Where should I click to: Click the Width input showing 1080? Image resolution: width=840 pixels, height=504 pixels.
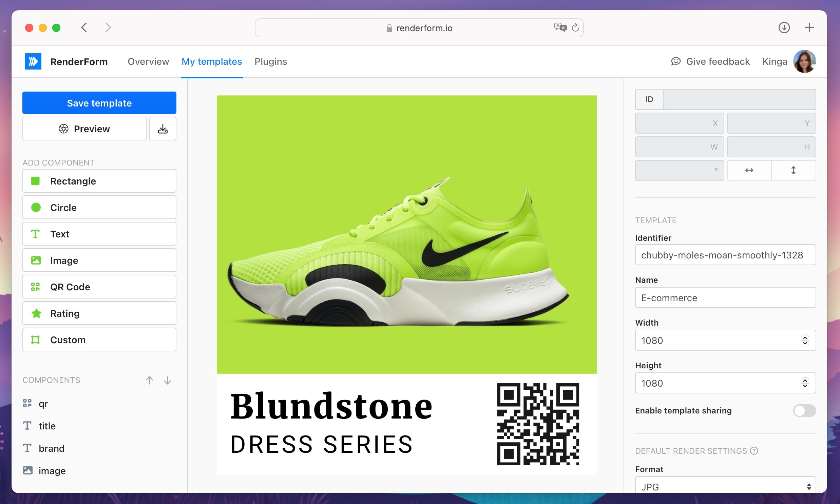(725, 340)
